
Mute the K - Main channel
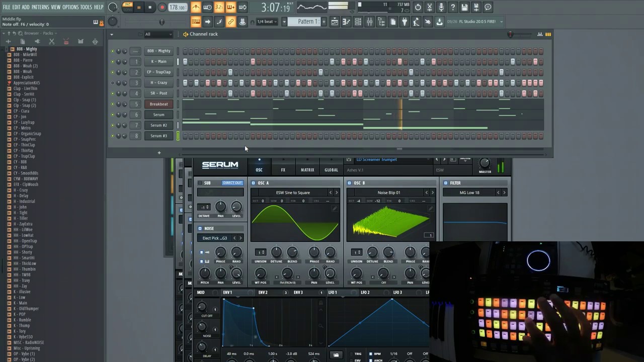tap(113, 62)
